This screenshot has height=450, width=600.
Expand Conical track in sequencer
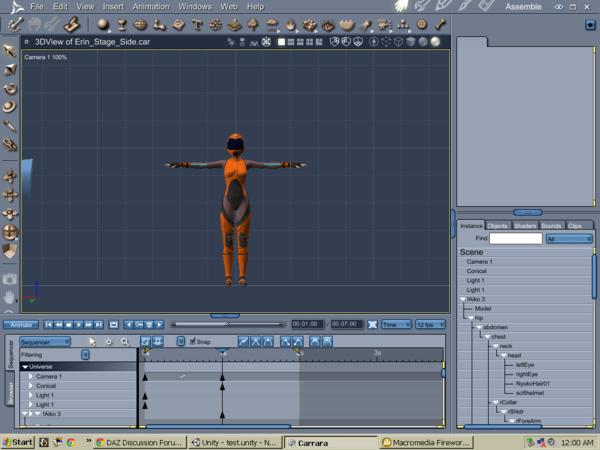click(30, 386)
